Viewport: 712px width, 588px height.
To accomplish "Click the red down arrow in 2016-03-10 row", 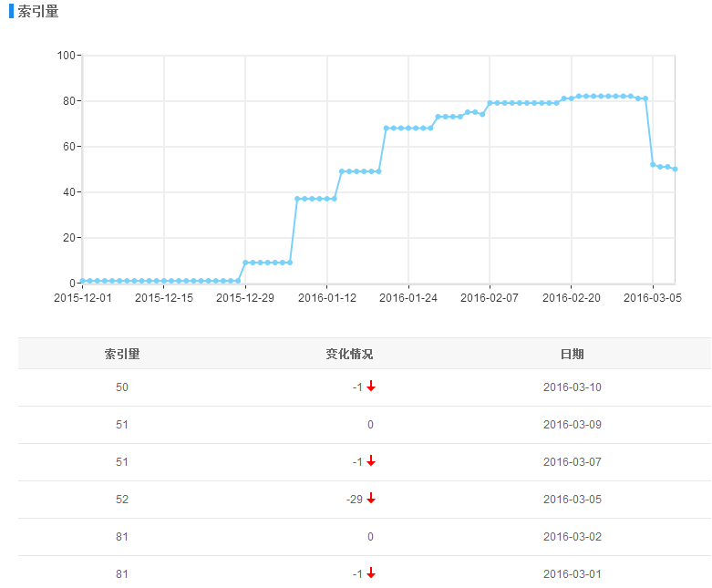I will [x=371, y=387].
